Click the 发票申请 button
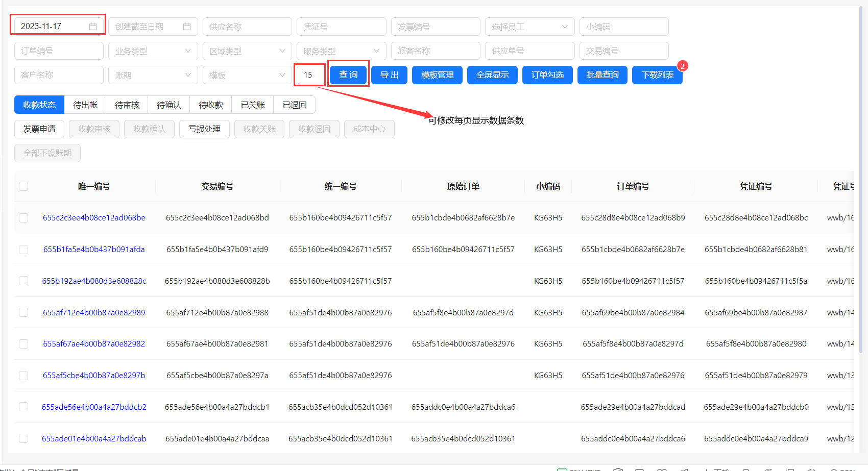This screenshot has height=471, width=868. pos(39,129)
